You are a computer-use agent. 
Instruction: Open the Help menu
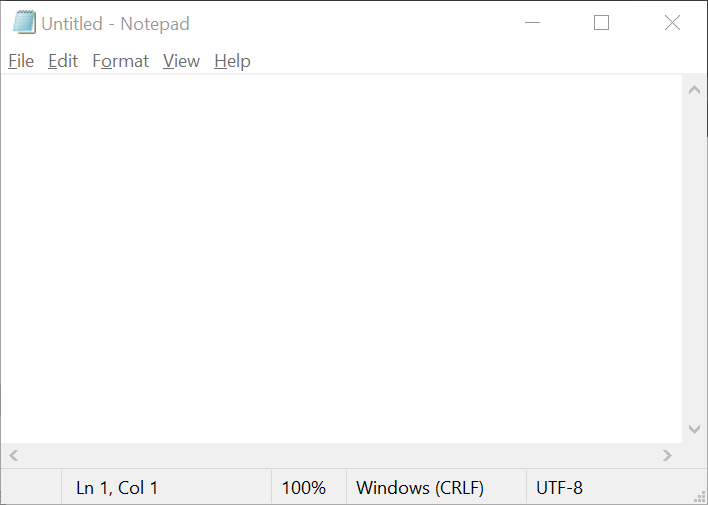coord(232,61)
